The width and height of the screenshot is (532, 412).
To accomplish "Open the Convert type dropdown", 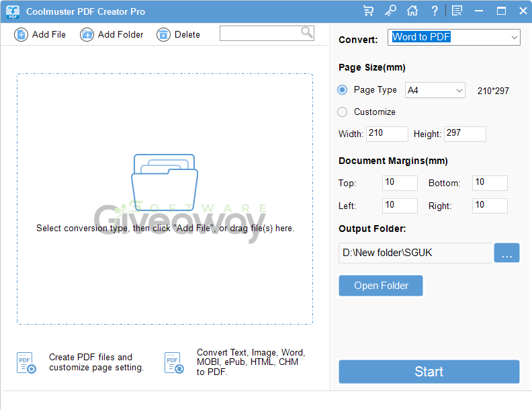I will [453, 38].
